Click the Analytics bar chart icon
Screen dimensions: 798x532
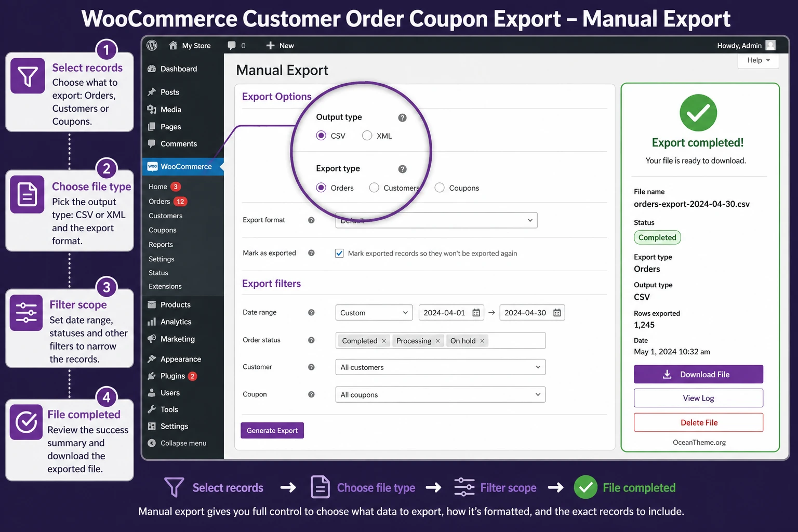pyautogui.click(x=152, y=322)
